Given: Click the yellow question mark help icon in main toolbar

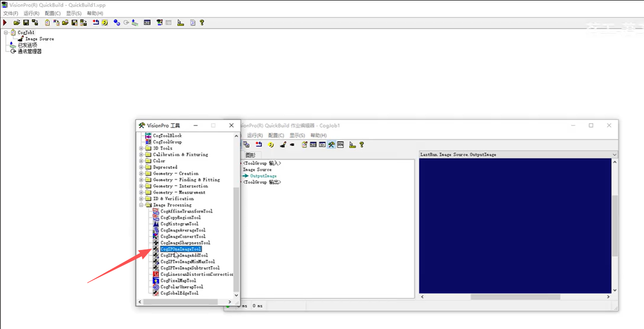Looking at the screenshot, I should point(202,23).
